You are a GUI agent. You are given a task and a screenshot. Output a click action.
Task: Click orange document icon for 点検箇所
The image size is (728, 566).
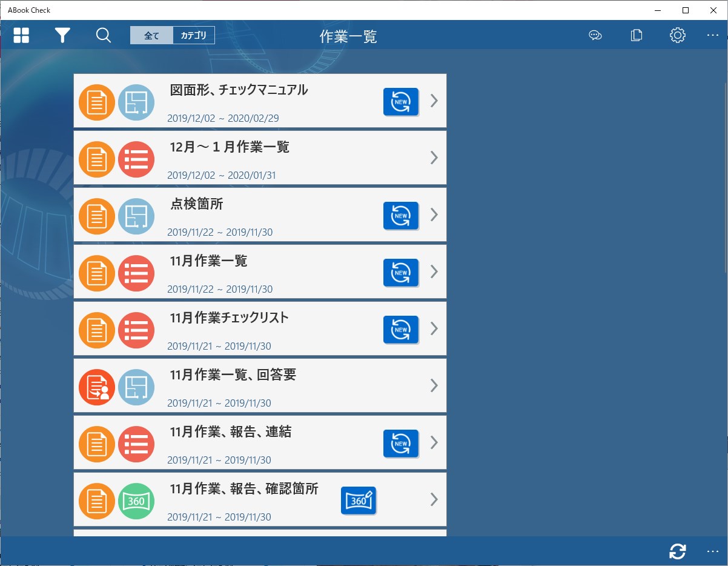tap(97, 216)
